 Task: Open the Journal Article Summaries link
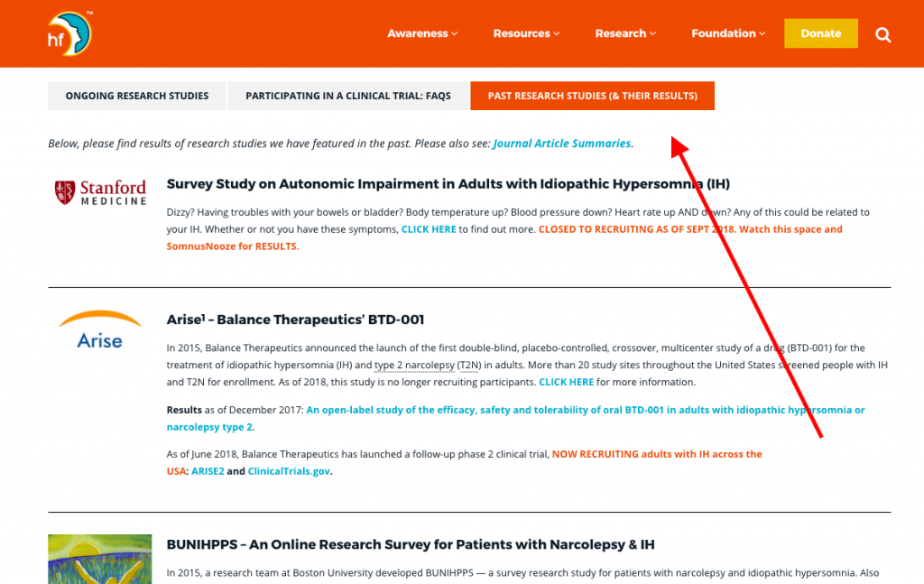[561, 144]
